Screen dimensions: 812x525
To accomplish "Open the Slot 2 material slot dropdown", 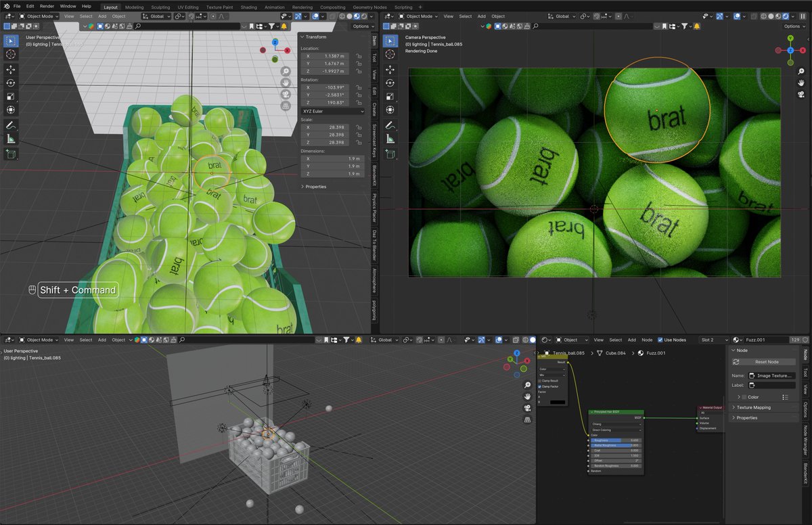I will (715, 340).
